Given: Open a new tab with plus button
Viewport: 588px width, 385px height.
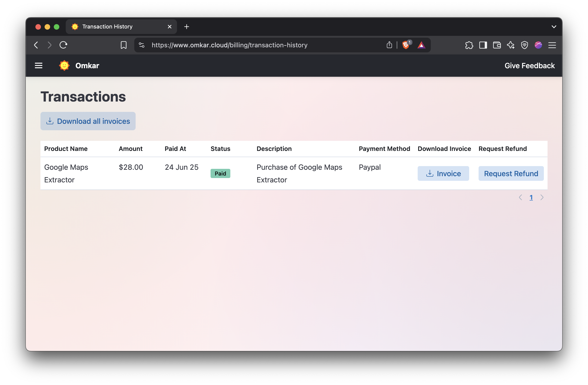Looking at the screenshot, I should 186,27.
